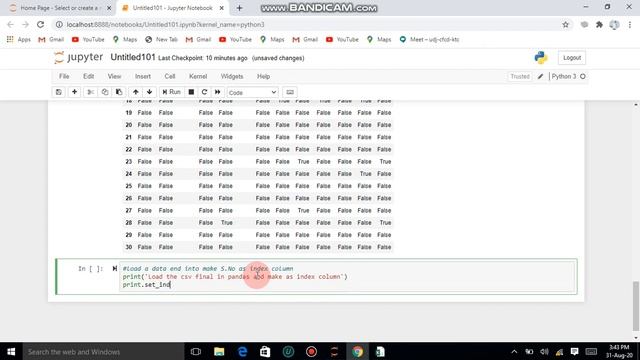Click the row index 30 in the table

129,247
